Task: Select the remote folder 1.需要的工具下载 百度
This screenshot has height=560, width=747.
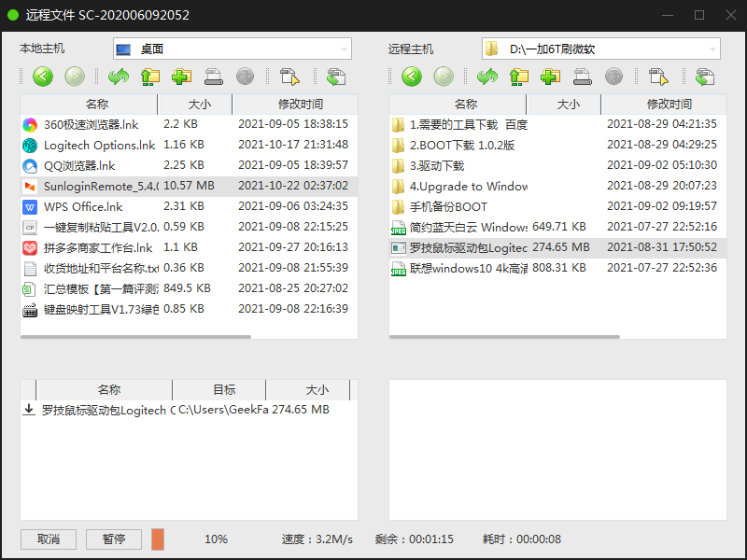Action: [x=557, y=125]
